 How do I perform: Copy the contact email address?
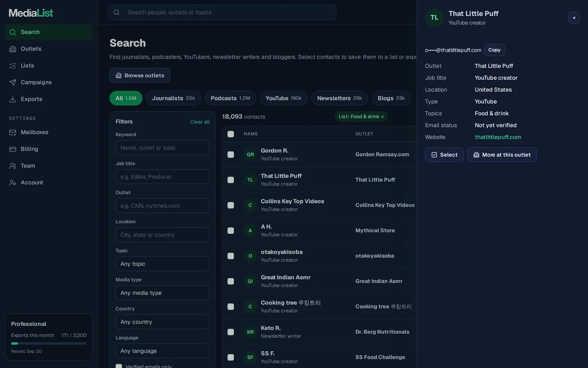pos(494,50)
